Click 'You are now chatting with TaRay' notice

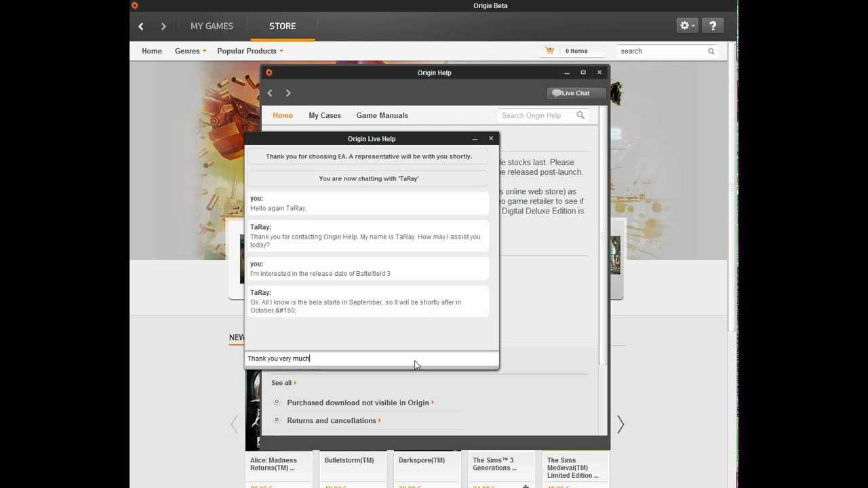pos(369,179)
